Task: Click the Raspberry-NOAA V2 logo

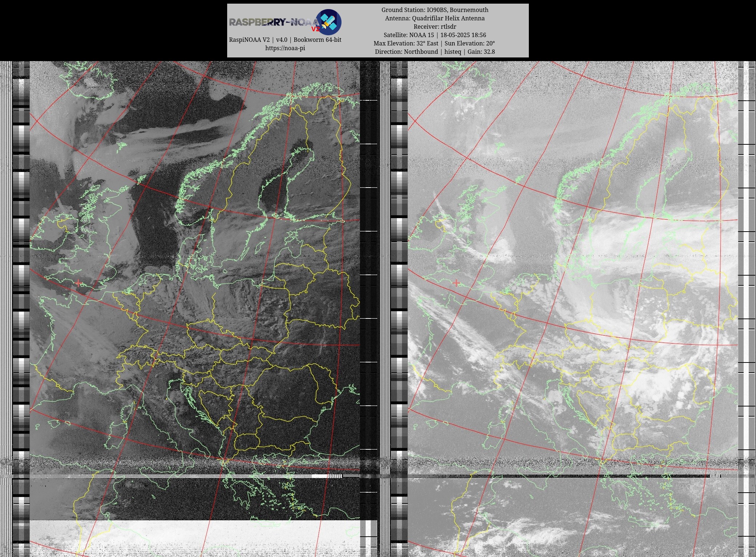Action: coord(285,22)
